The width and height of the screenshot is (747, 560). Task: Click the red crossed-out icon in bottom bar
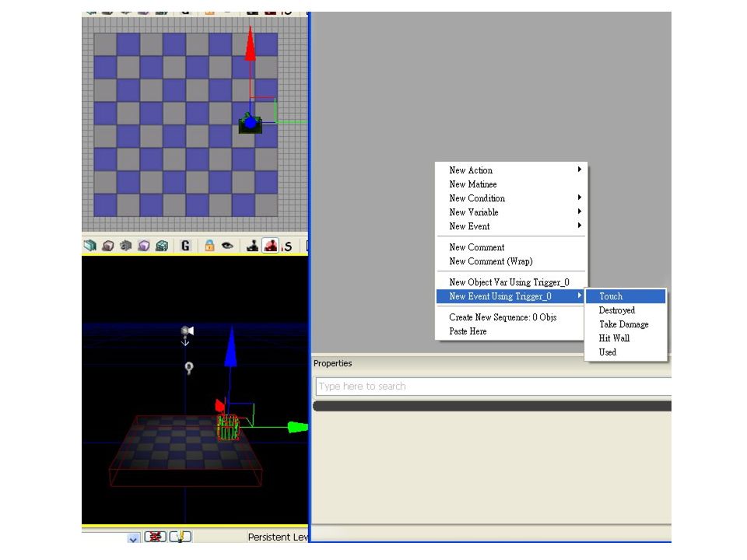tap(156, 537)
